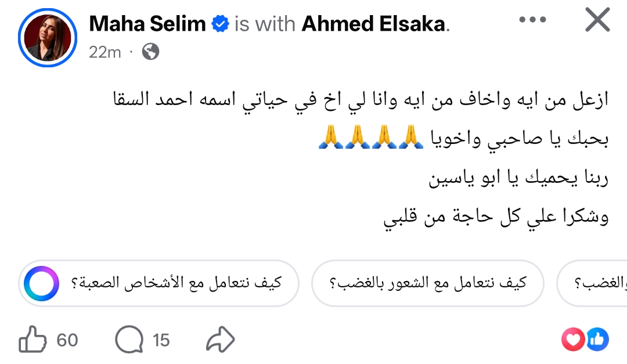Open comments via speech bubble icon
Screen dimensions: 627x364
(x=129, y=339)
